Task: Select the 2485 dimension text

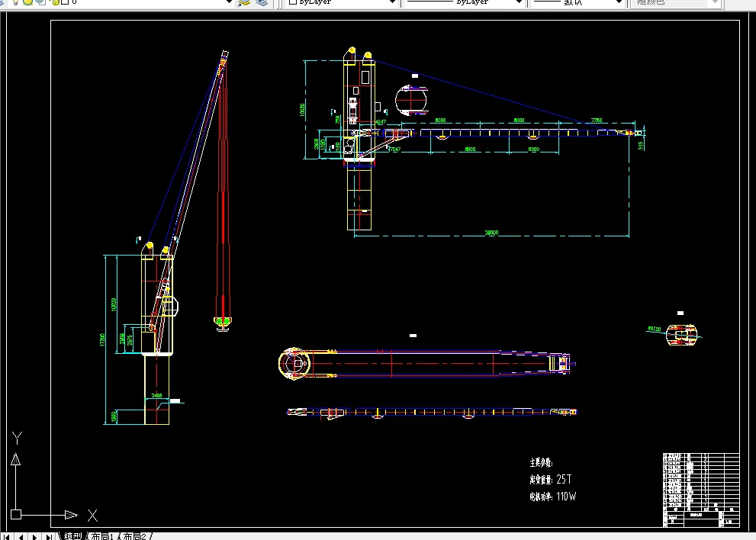Action: click(156, 395)
